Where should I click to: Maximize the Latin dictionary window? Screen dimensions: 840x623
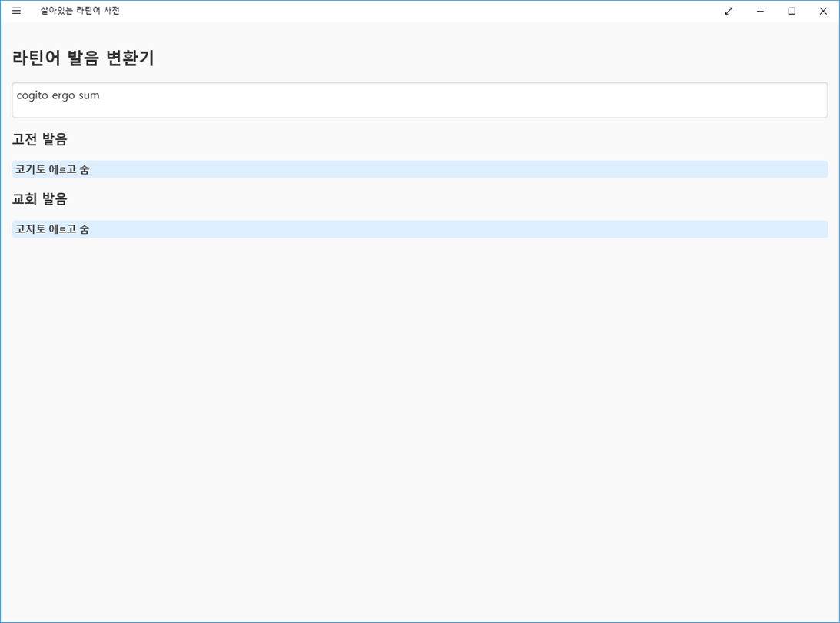792,11
